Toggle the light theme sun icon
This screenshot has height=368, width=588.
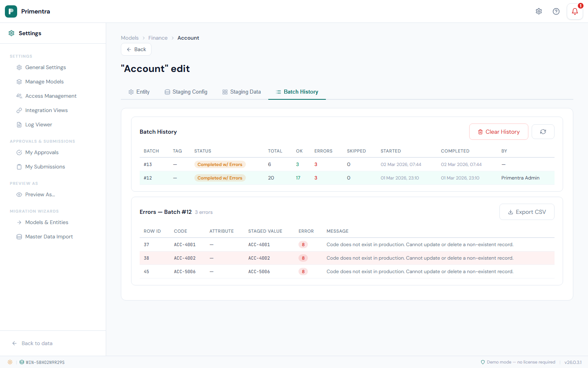(10, 362)
